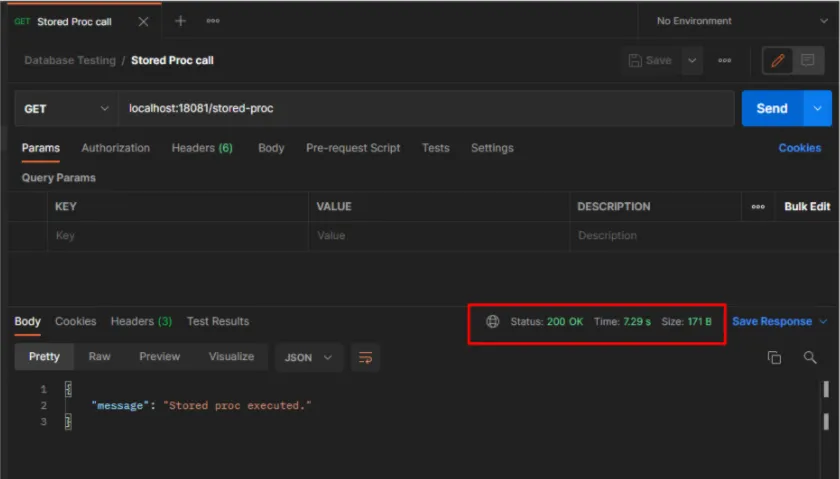
Task: Close the Stored Proc call tab
Action: click(x=143, y=21)
